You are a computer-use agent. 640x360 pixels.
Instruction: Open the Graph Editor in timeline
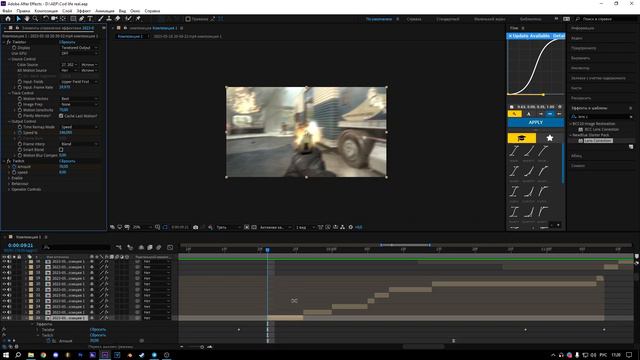tap(170, 247)
